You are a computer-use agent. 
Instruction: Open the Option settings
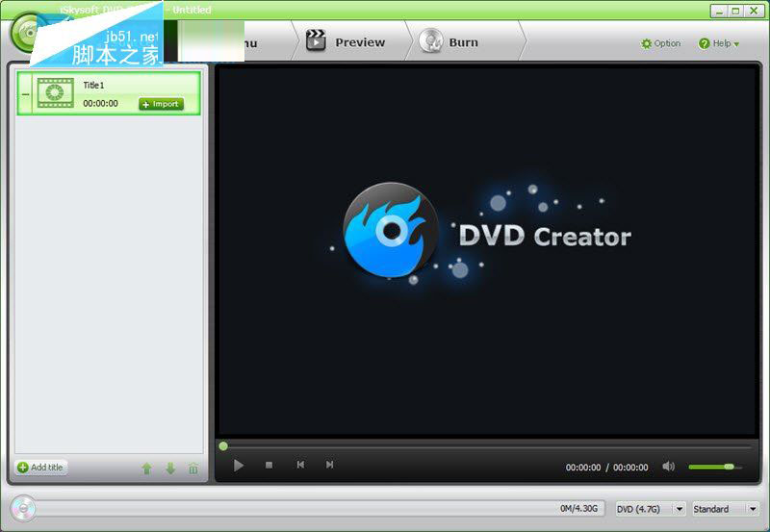tap(660, 43)
